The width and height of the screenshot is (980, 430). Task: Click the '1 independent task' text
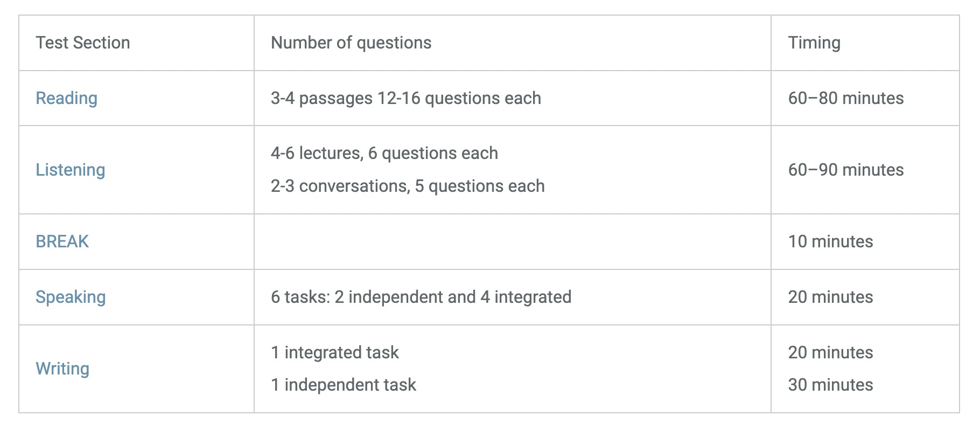pyautogui.click(x=343, y=385)
